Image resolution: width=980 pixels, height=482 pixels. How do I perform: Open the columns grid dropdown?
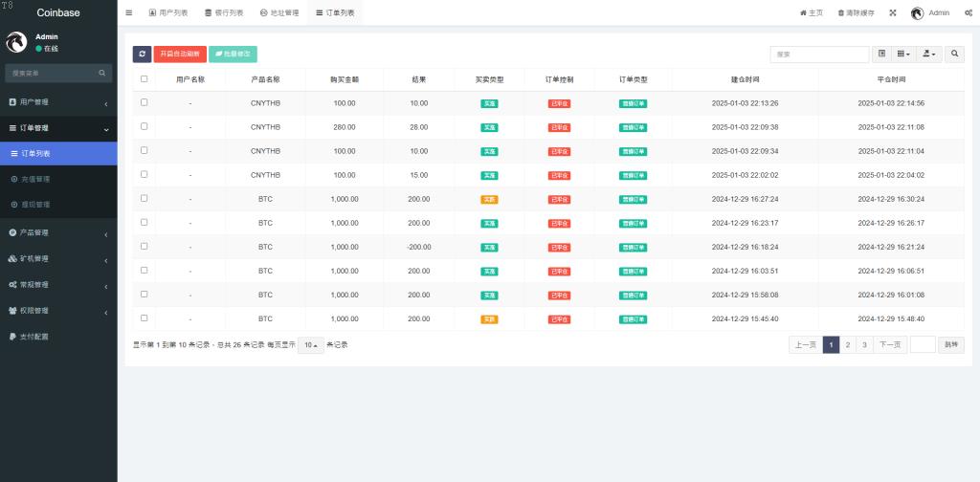904,55
